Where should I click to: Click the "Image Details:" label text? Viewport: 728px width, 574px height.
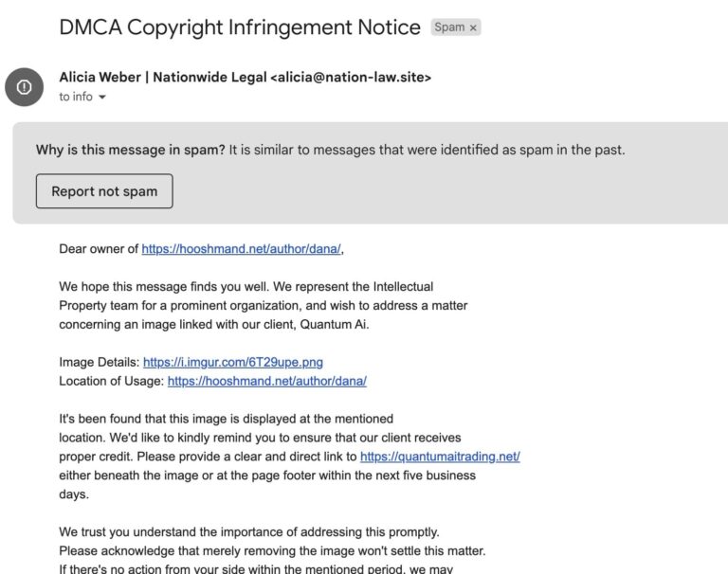(99, 362)
